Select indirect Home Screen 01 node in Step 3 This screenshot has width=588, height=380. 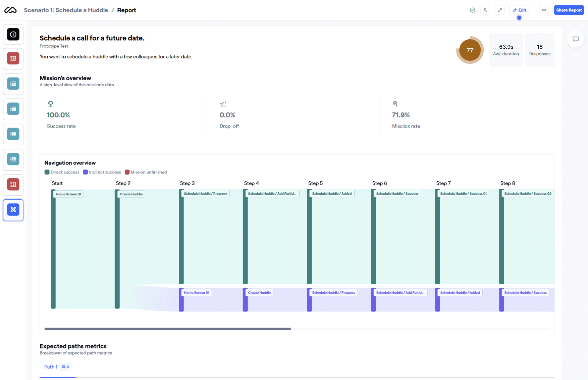pos(197,293)
